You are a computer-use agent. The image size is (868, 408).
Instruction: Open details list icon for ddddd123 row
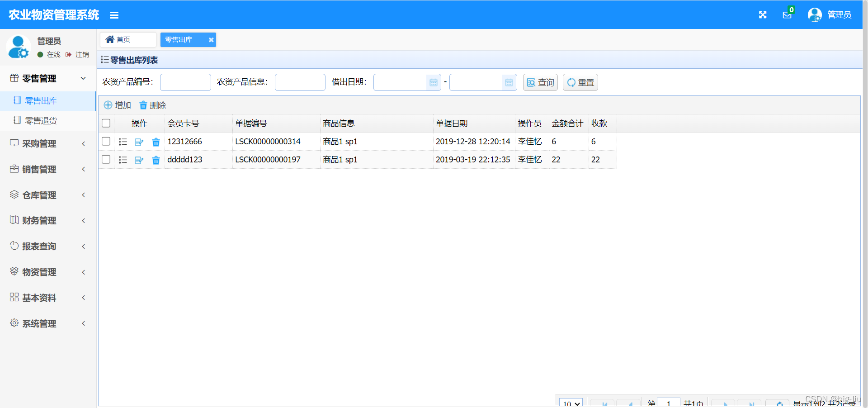(123, 160)
